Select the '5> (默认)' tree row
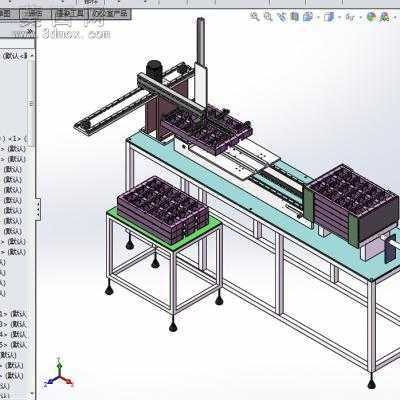This screenshot has height=400, width=400. click(x=13, y=345)
